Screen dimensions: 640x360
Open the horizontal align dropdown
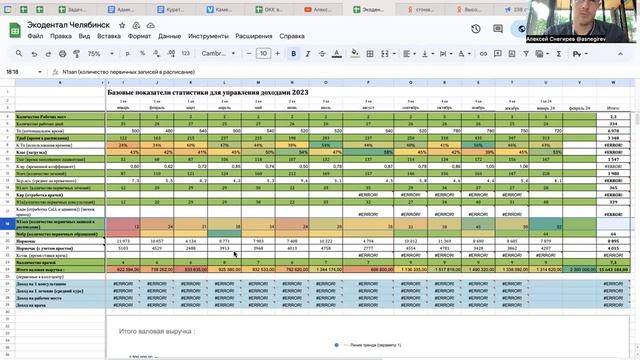[x=409, y=53]
